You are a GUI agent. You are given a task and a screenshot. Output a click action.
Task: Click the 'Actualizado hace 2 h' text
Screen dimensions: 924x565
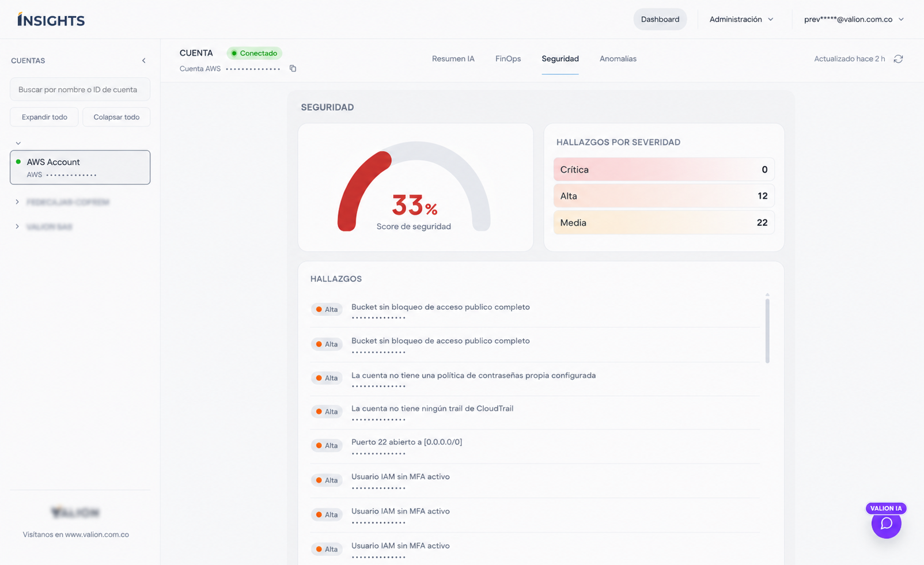coord(850,59)
